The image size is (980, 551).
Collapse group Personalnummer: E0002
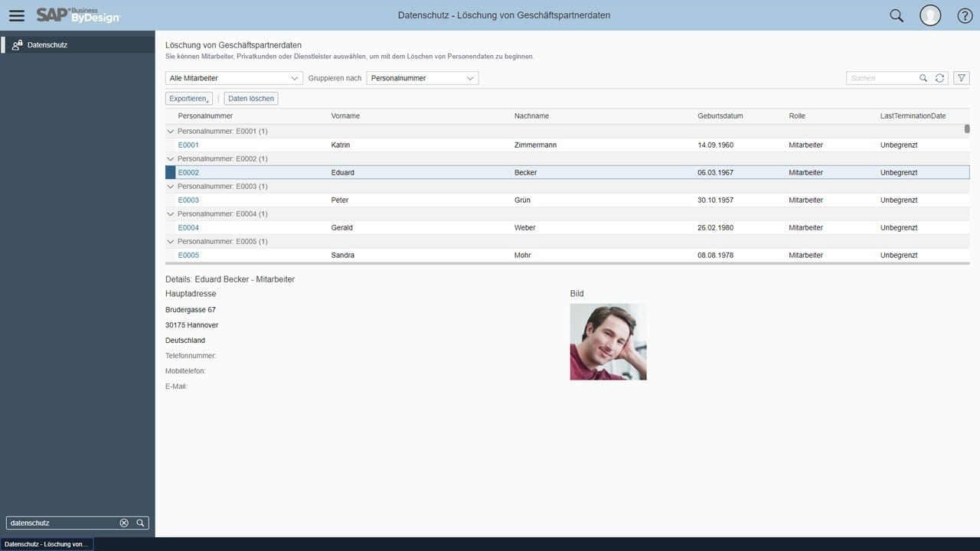[170, 159]
